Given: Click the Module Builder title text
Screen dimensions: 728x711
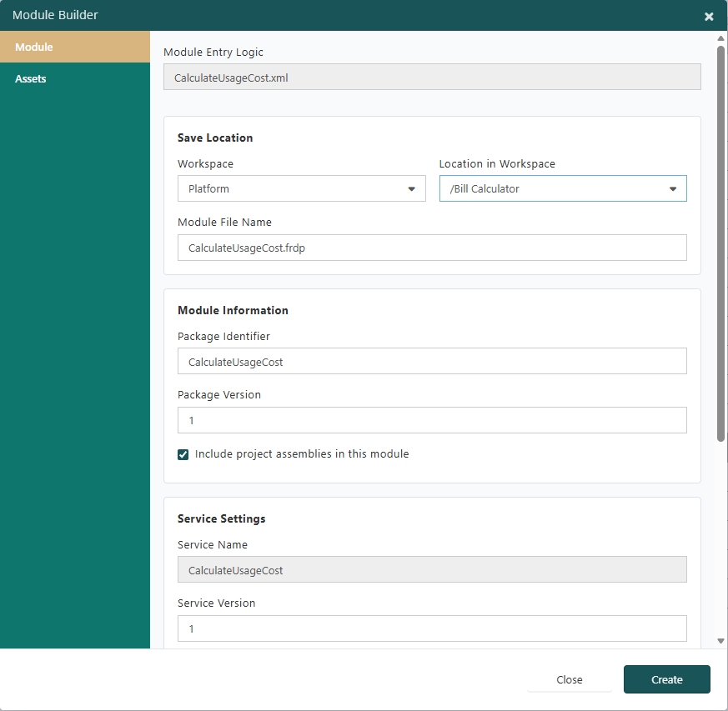Looking at the screenshot, I should click(x=55, y=15).
